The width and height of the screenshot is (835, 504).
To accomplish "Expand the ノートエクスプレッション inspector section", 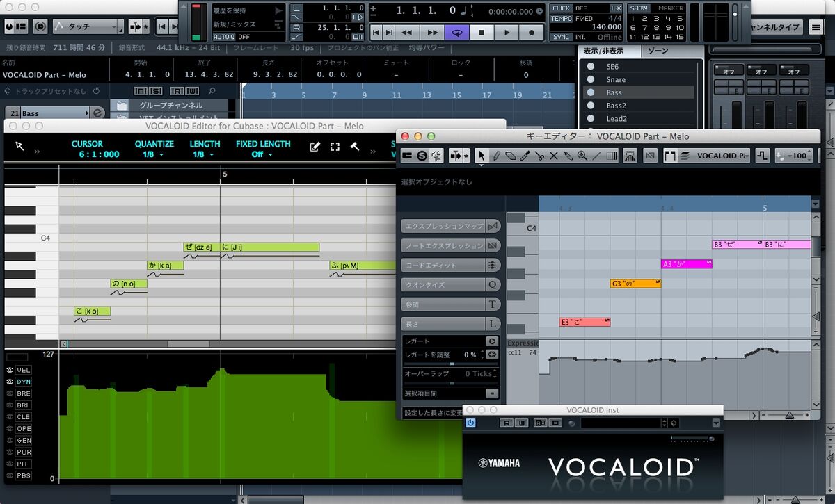I will pos(450,245).
